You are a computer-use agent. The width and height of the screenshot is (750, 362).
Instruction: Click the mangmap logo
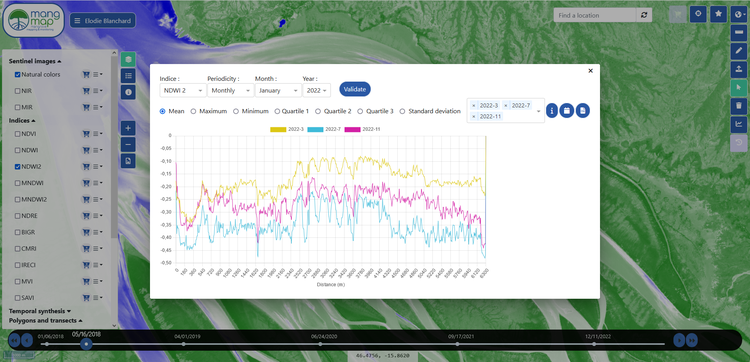33,21
